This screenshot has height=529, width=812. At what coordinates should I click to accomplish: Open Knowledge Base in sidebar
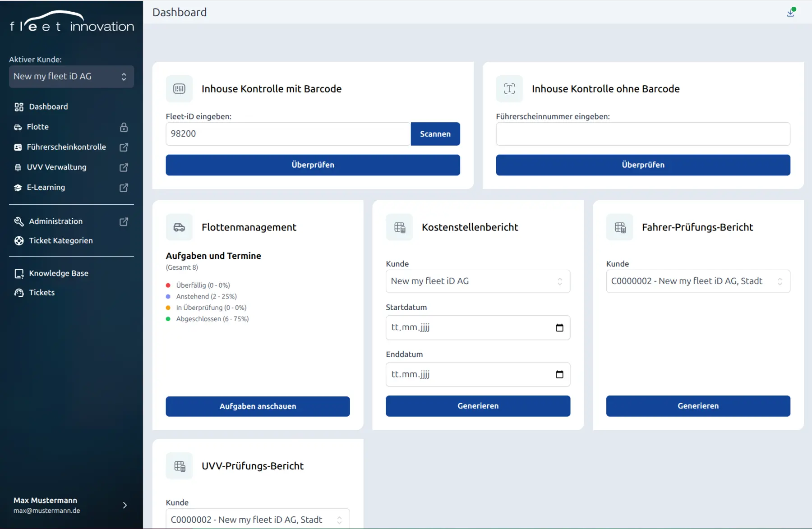click(59, 273)
